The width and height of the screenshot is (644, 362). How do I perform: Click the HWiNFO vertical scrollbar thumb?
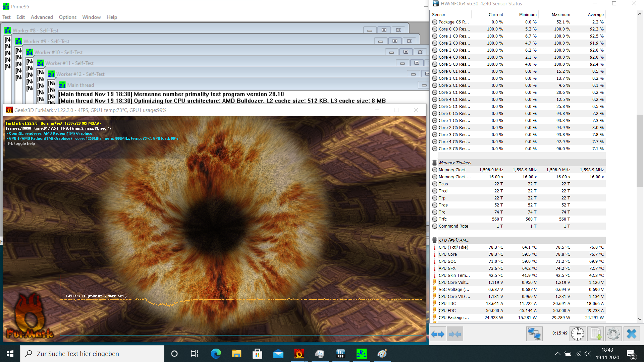pos(640,150)
